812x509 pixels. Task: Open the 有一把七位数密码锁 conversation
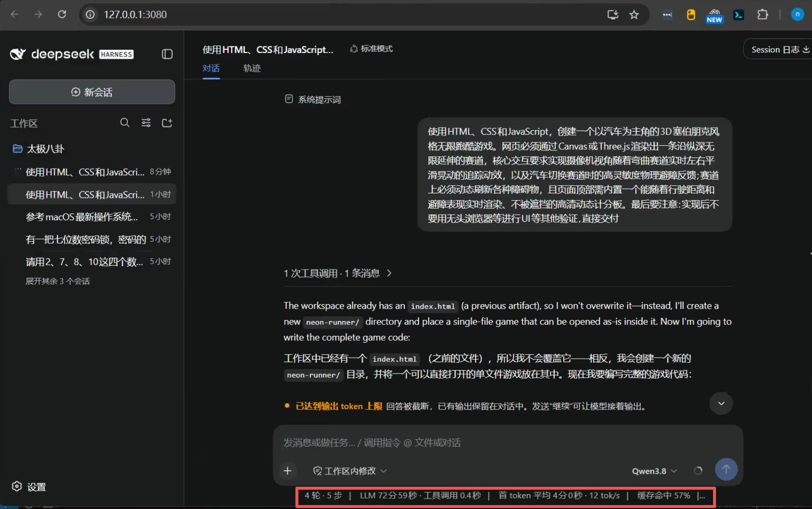[x=92, y=239]
